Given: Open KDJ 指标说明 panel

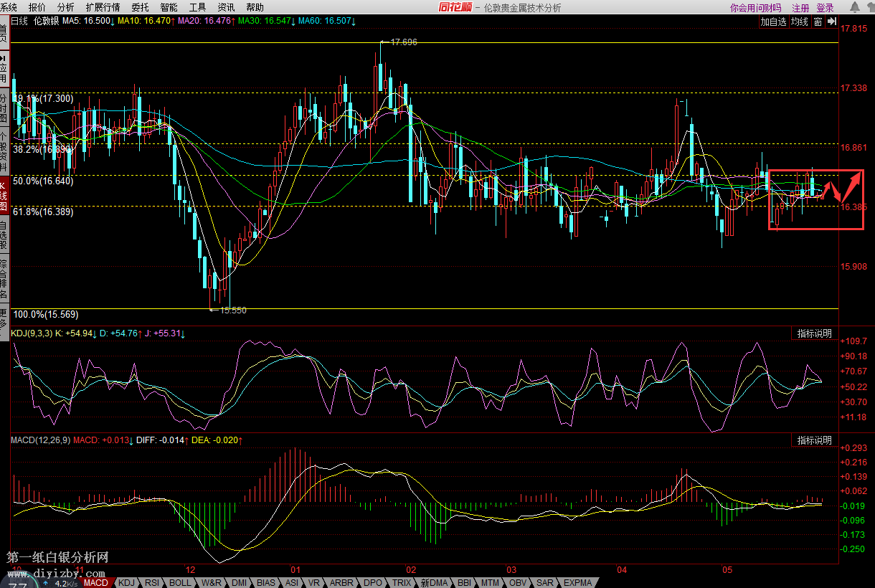Looking at the screenshot, I should coord(815,333).
